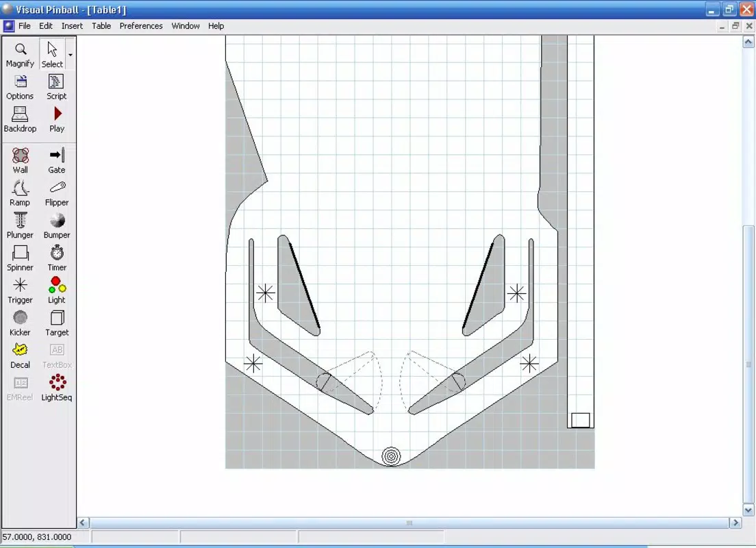Choose the Wall tool
The height and width of the screenshot is (548, 756).
[21, 161]
